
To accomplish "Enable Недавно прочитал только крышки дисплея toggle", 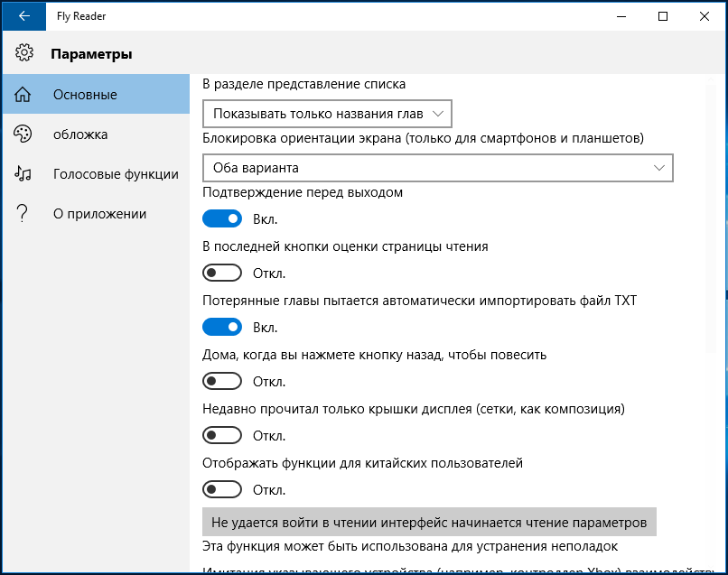I will (x=222, y=435).
